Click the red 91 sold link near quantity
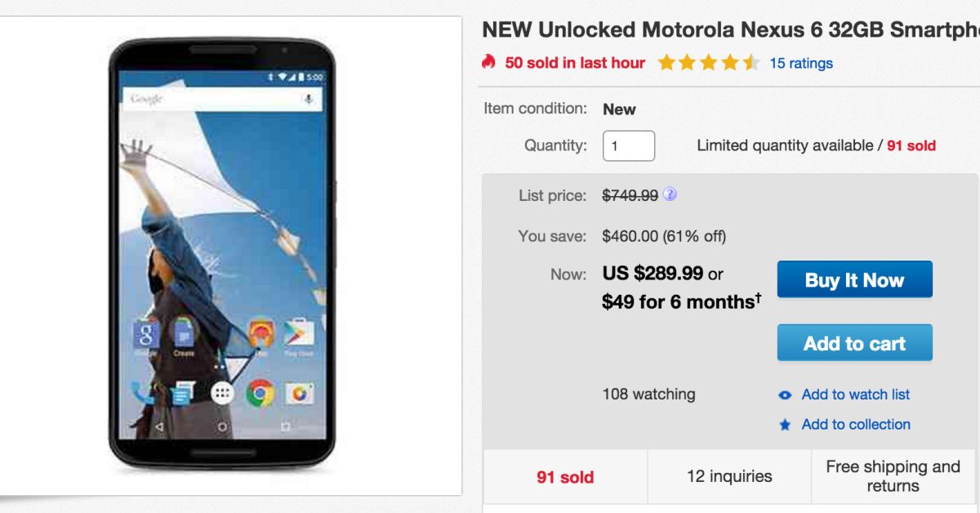Image resolution: width=980 pixels, height=513 pixels. point(911,145)
